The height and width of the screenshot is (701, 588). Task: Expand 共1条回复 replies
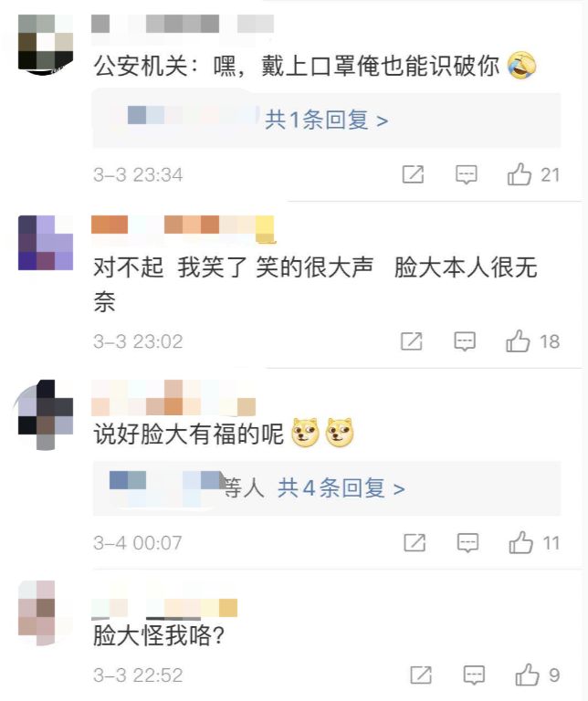pyautogui.click(x=327, y=120)
